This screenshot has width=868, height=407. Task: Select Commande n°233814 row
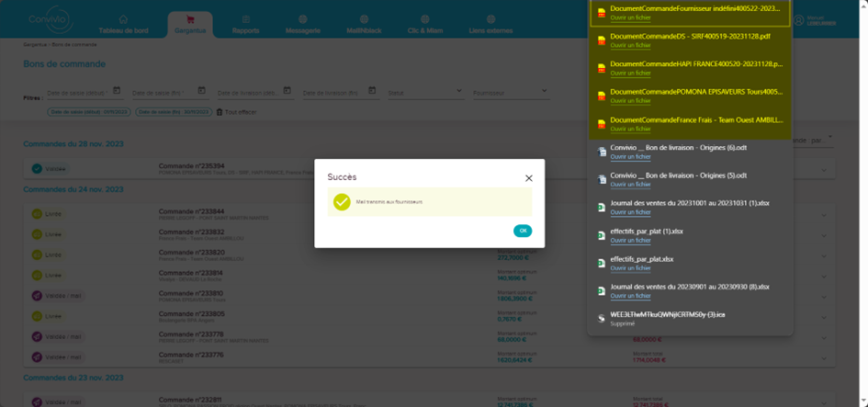click(430, 276)
